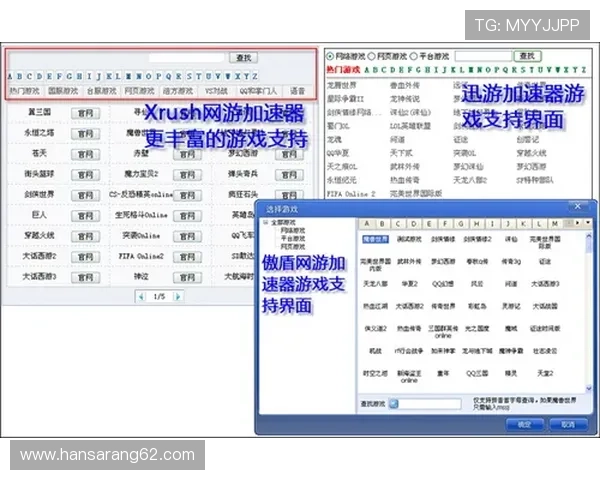Go to previous page in Xrush pagination
Viewport: 600px width, 480px height.
click(142, 297)
